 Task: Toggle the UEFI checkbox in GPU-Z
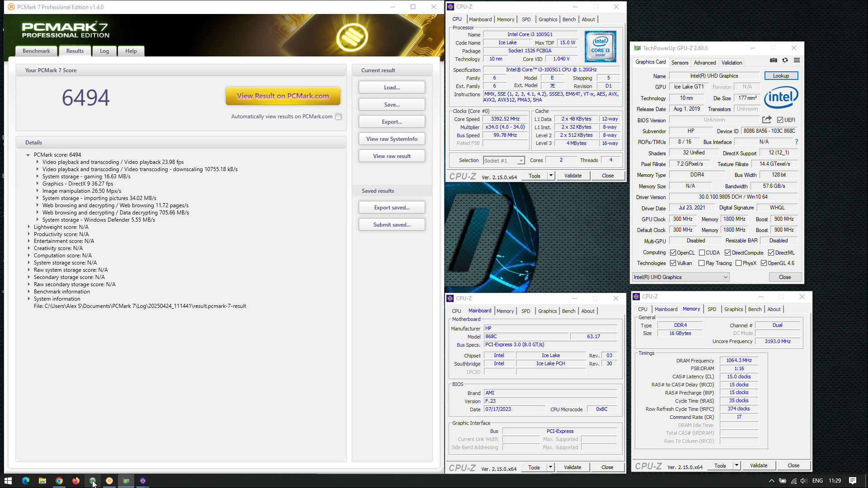[x=780, y=120]
